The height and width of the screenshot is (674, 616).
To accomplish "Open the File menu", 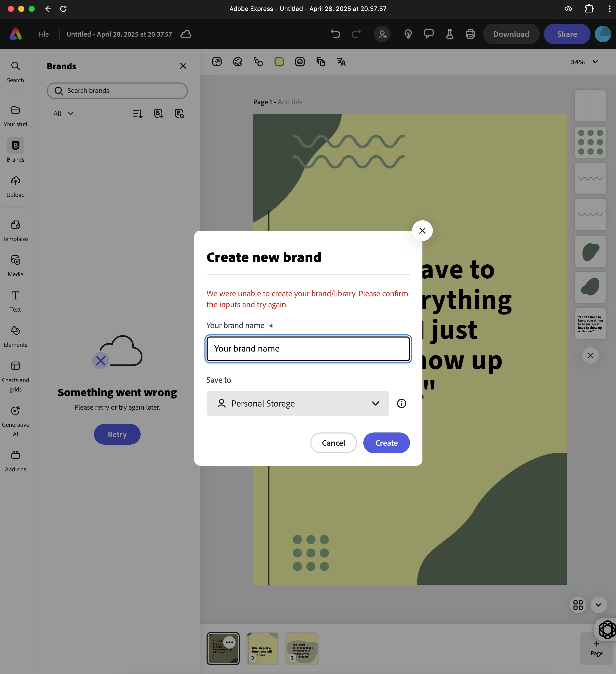I will tap(44, 34).
